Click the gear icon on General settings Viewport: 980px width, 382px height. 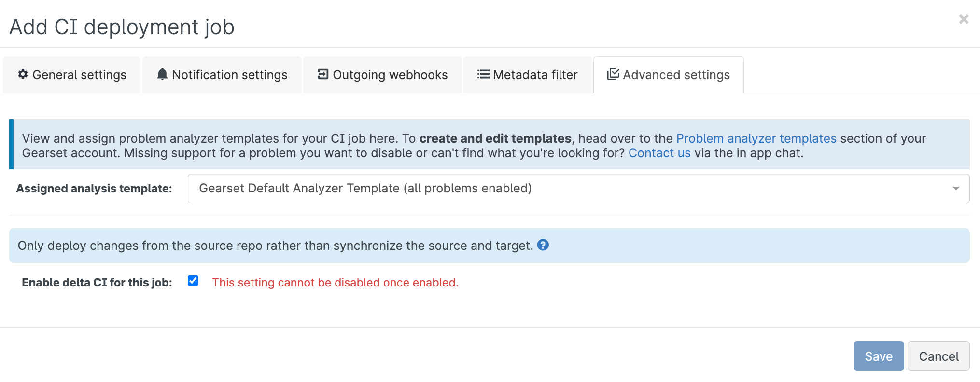[x=23, y=74]
